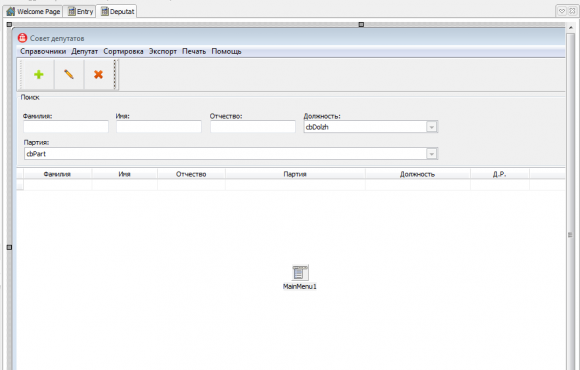This screenshot has height=370, width=580.
Task: Open the Справочники menu
Action: coord(43,51)
